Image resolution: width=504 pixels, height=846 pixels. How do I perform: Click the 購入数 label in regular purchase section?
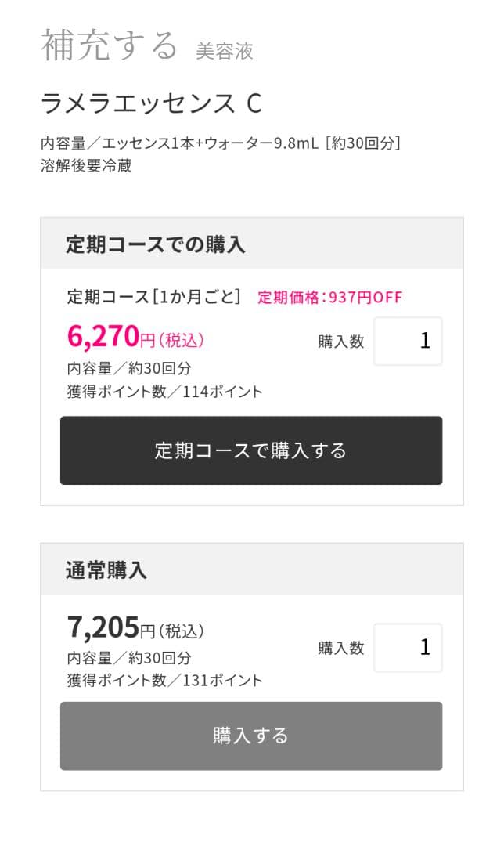[340, 646]
